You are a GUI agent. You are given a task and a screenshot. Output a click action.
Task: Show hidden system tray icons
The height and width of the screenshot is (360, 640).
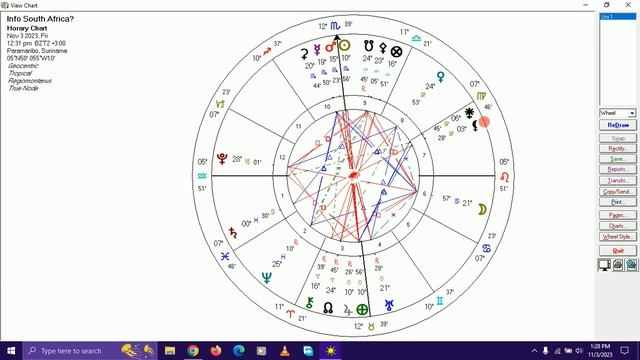point(534,351)
